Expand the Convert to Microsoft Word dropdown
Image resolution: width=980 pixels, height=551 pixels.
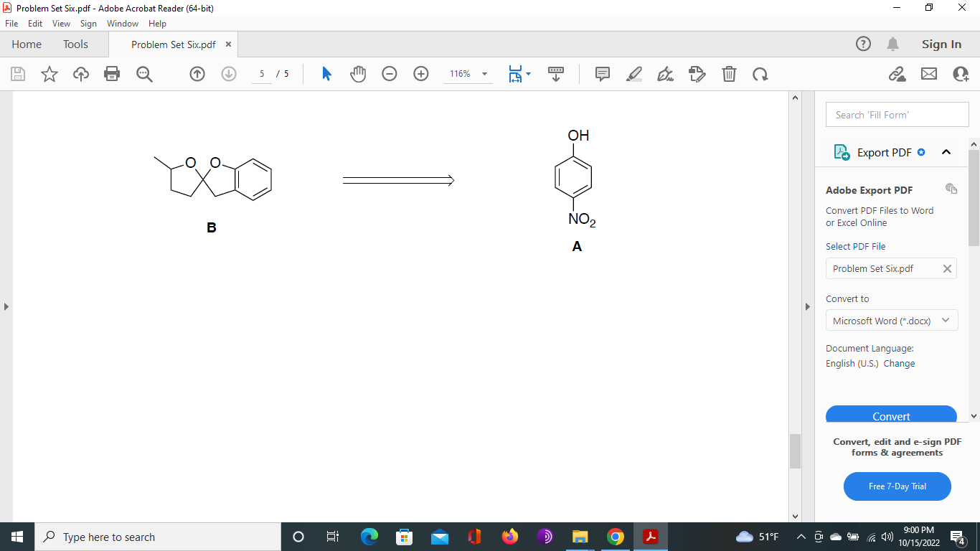click(891, 321)
